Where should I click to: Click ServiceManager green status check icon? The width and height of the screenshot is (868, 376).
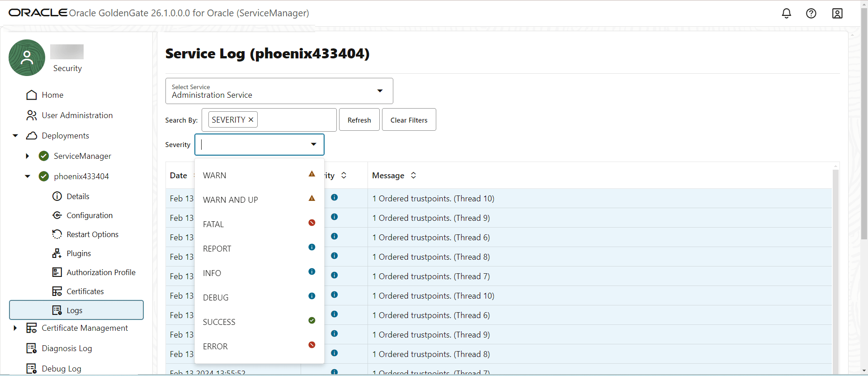pos(44,156)
